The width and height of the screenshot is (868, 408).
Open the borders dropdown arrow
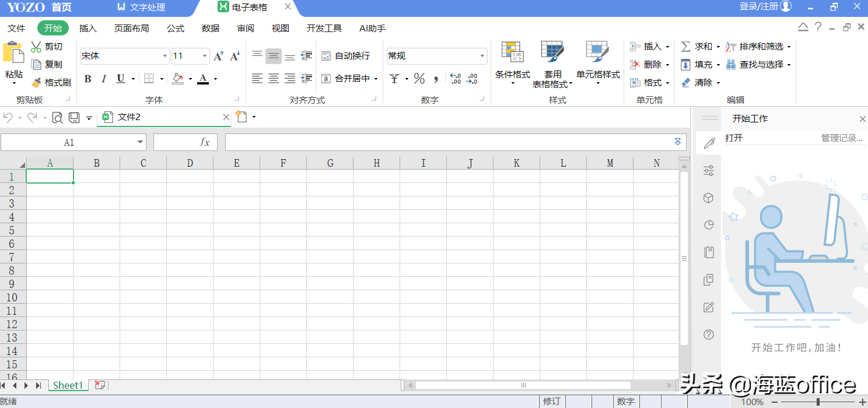tap(160, 79)
